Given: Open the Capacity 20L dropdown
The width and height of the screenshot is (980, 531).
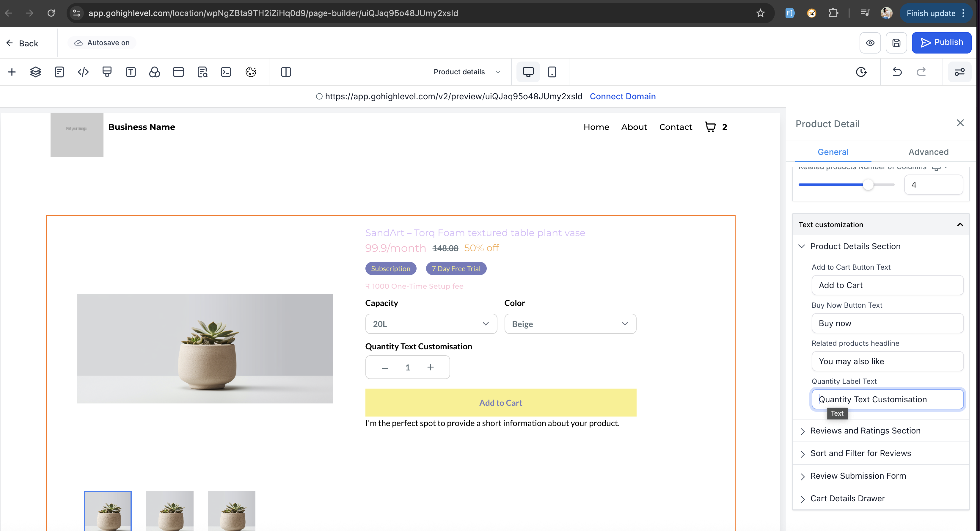Looking at the screenshot, I should [431, 324].
